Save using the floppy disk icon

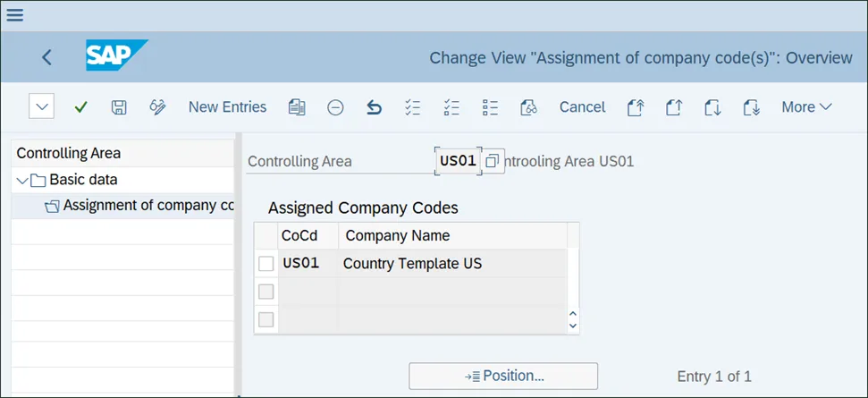[x=118, y=107]
